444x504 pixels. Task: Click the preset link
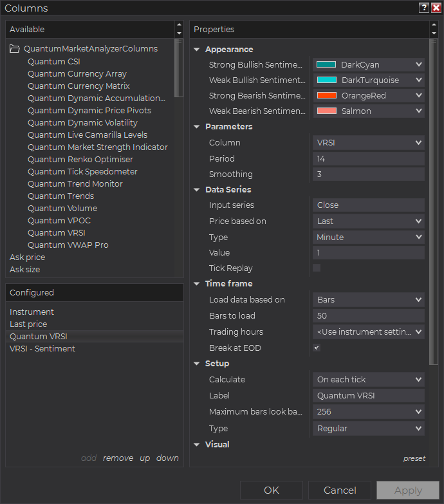pyautogui.click(x=414, y=459)
